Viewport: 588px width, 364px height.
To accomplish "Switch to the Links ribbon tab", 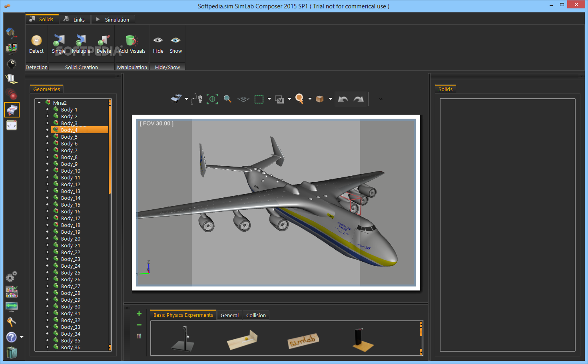I will tap(75, 20).
